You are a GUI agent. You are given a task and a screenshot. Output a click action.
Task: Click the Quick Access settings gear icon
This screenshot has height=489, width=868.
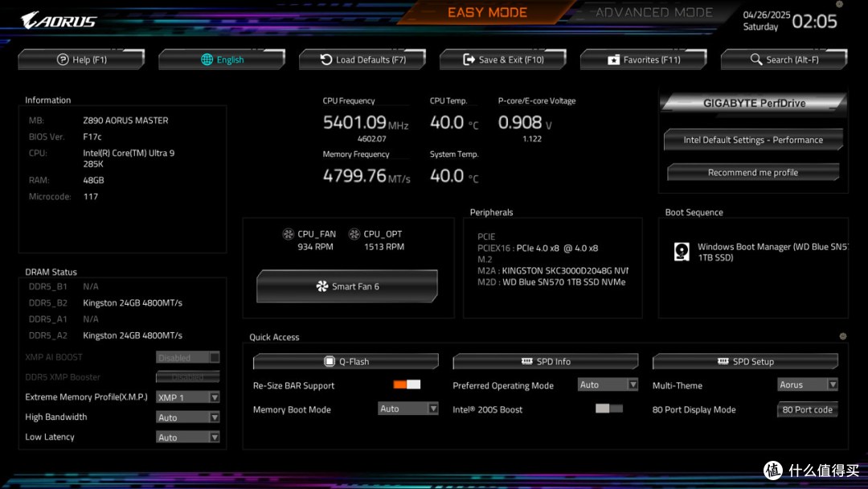[842, 336]
